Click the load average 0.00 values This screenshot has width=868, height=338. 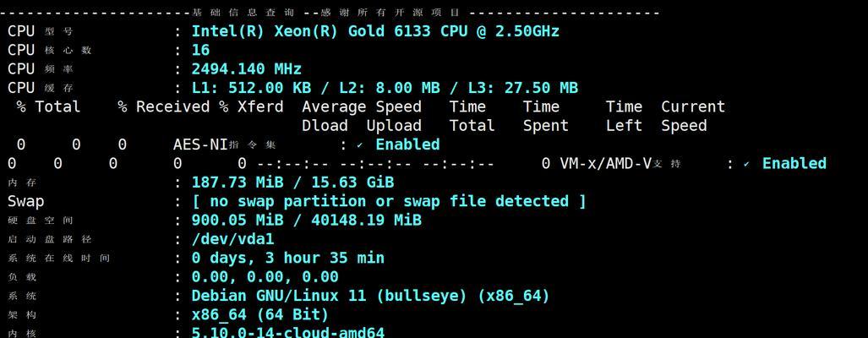pos(265,276)
